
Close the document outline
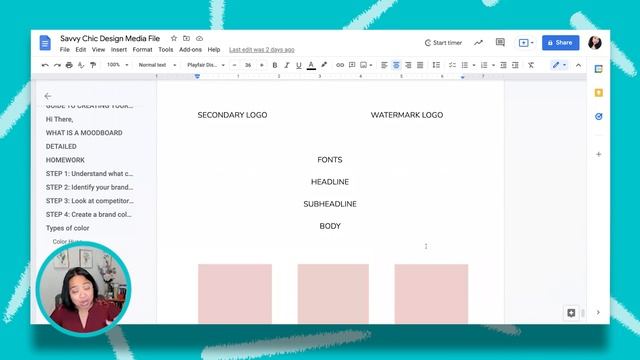pyautogui.click(x=48, y=96)
